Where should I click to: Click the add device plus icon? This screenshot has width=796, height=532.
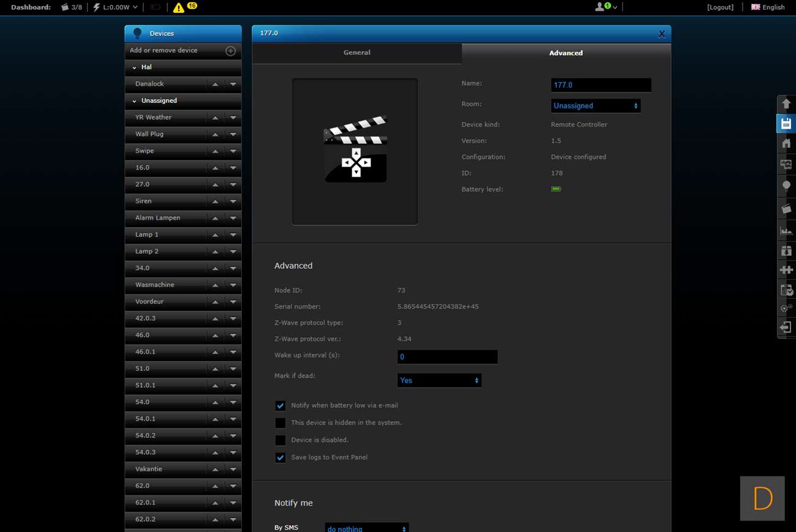click(x=230, y=51)
